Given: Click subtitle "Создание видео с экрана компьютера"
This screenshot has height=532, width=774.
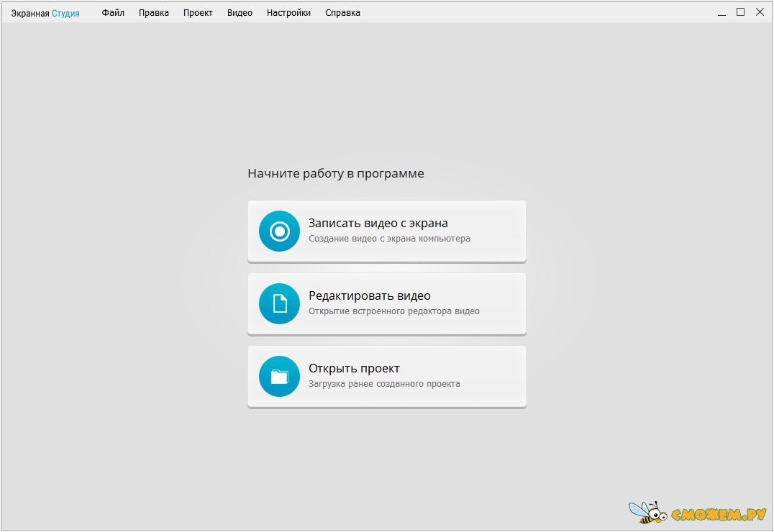Looking at the screenshot, I should pyautogui.click(x=389, y=239).
